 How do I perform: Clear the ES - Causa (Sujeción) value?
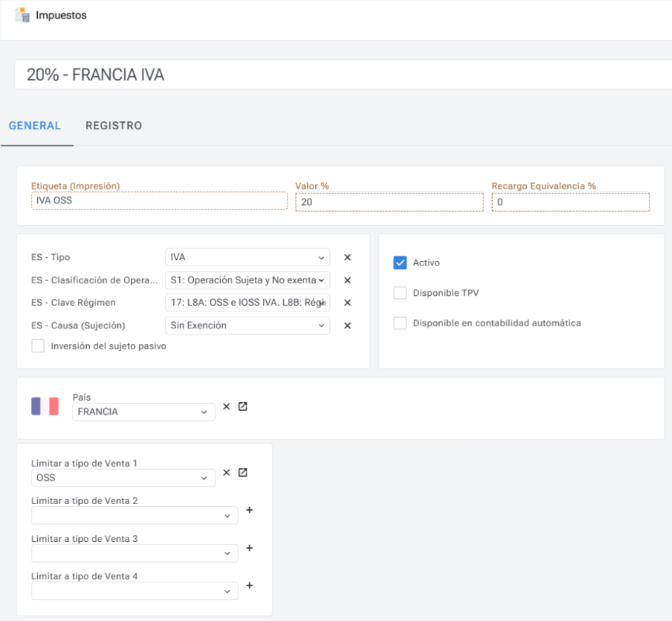pyautogui.click(x=347, y=326)
